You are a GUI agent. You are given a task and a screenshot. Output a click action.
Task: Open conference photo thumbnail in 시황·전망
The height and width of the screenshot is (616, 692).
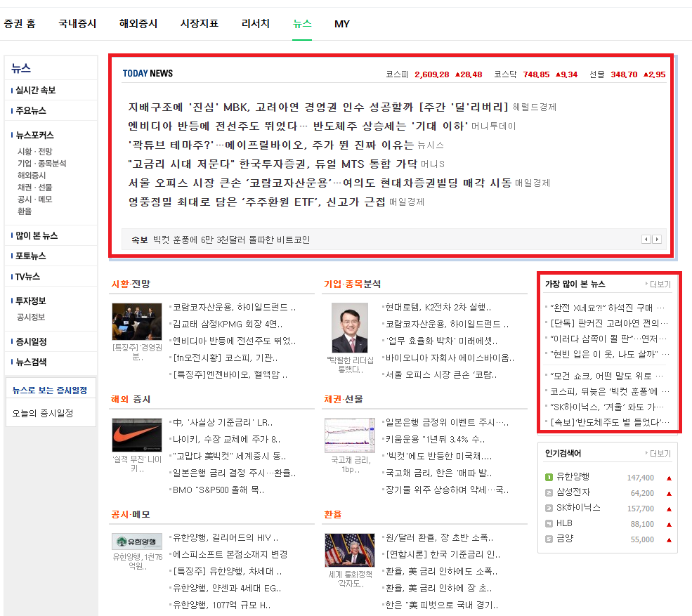pyautogui.click(x=137, y=321)
